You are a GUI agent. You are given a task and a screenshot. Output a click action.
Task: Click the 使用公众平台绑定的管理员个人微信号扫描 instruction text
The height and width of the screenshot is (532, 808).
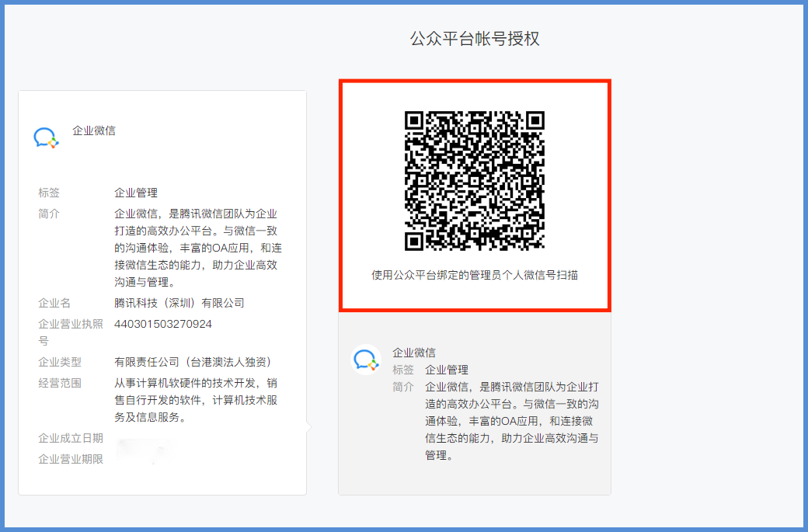[475, 275]
